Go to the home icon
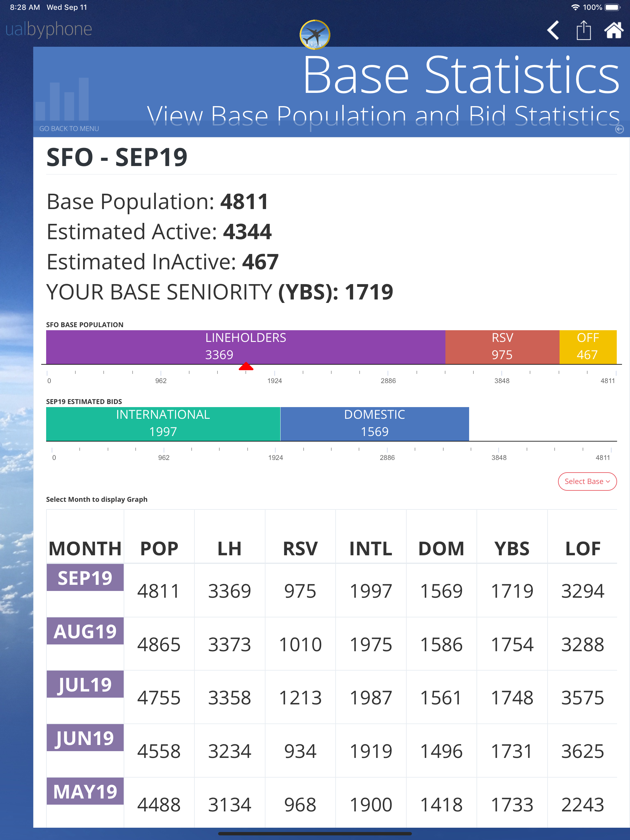The image size is (630, 840). pos(614,30)
